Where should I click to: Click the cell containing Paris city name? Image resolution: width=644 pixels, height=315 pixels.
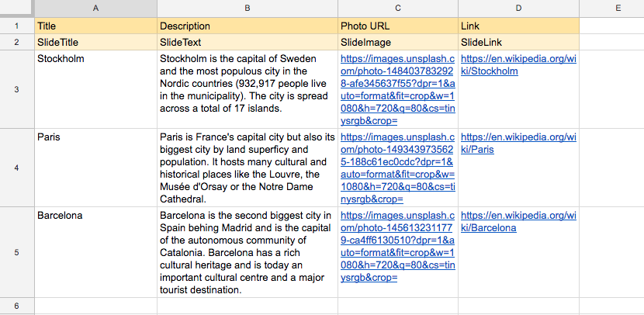pos(95,168)
